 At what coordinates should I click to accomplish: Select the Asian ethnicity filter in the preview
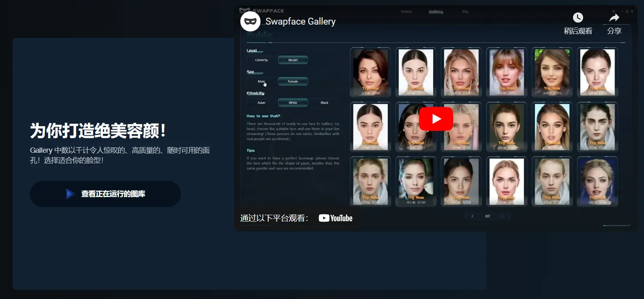tap(261, 103)
